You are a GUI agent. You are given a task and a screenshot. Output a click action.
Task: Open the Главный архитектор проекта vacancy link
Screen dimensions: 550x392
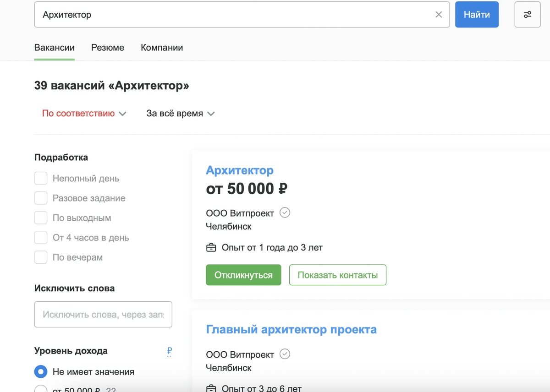point(291,329)
